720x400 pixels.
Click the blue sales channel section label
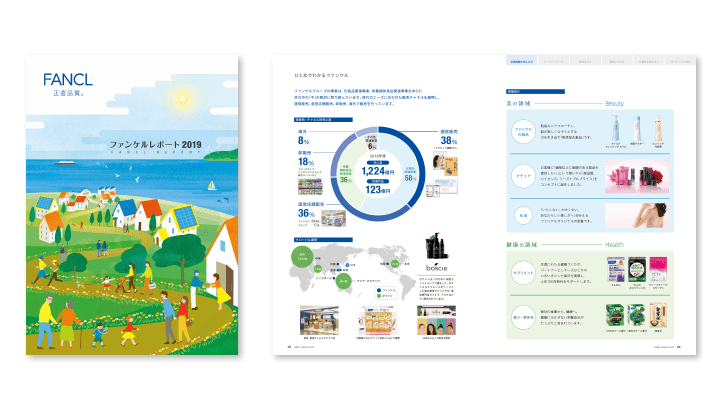coord(323,120)
